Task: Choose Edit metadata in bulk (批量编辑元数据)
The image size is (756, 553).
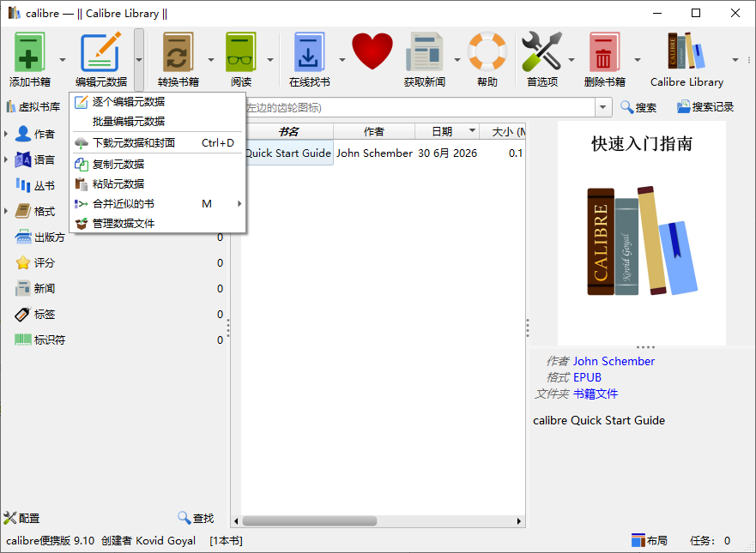Action: [158, 122]
